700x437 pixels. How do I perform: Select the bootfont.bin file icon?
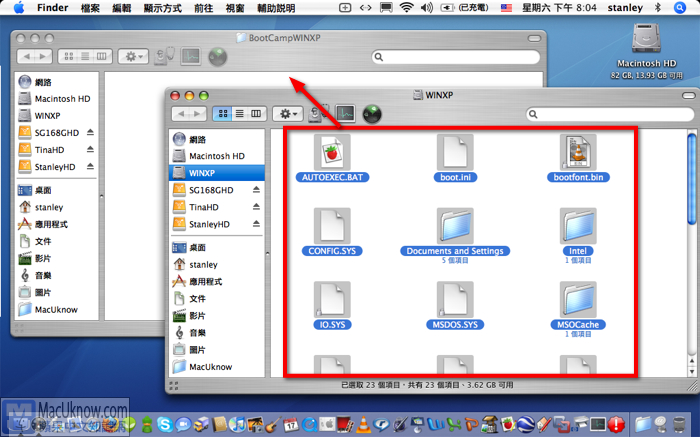click(x=578, y=152)
